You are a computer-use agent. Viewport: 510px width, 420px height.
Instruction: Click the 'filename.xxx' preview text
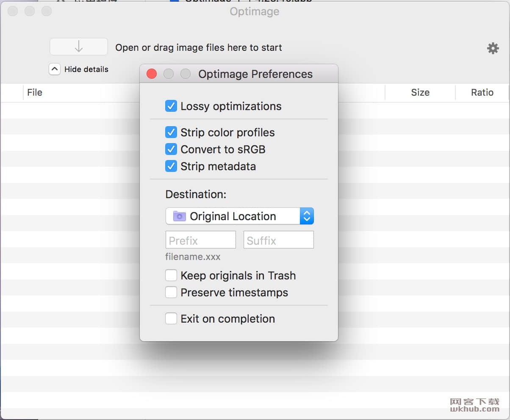(x=193, y=257)
